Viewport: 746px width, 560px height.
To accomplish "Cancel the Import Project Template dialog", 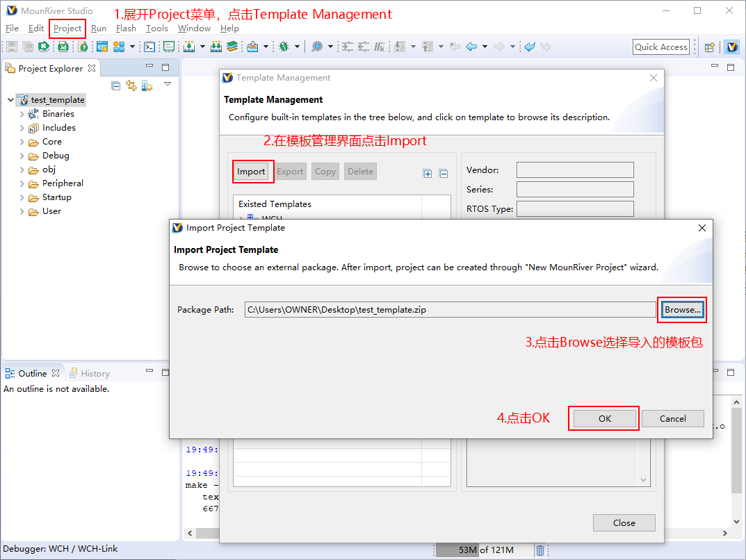I will (x=673, y=419).
